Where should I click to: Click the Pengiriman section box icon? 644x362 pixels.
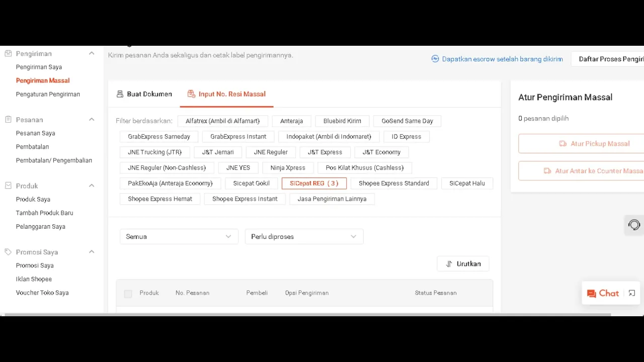pos(8,53)
